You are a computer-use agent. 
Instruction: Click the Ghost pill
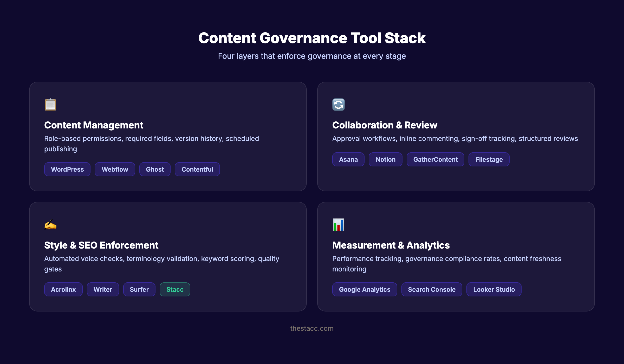tap(155, 169)
